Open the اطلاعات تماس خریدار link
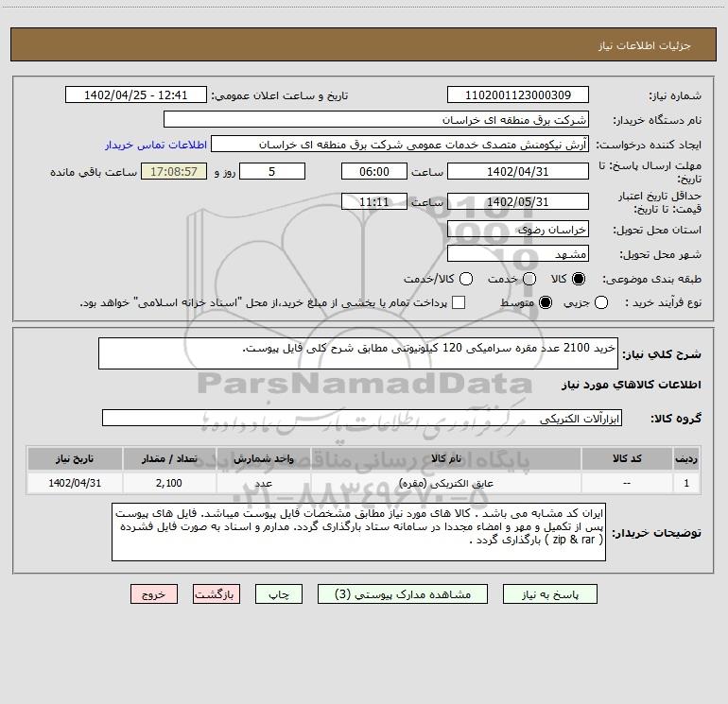 point(156,145)
